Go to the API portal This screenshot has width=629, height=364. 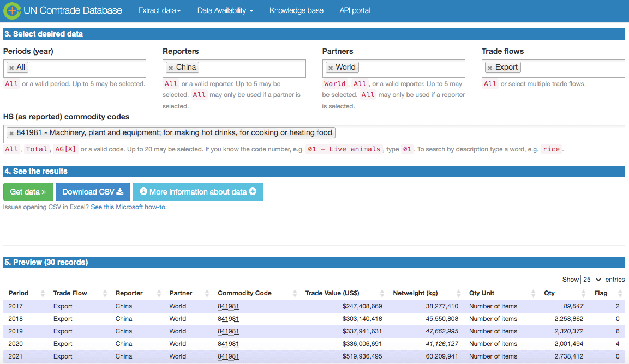355,10
